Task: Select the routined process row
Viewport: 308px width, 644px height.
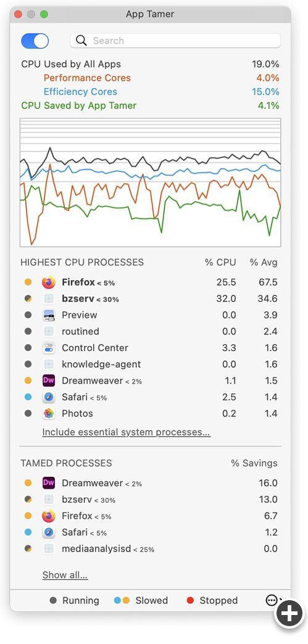Action: tap(151, 331)
